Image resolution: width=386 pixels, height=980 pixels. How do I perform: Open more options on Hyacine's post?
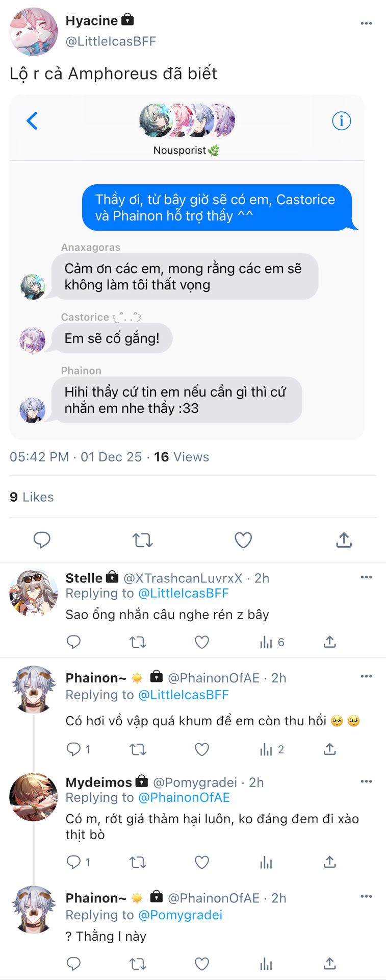tap(366, 23)
